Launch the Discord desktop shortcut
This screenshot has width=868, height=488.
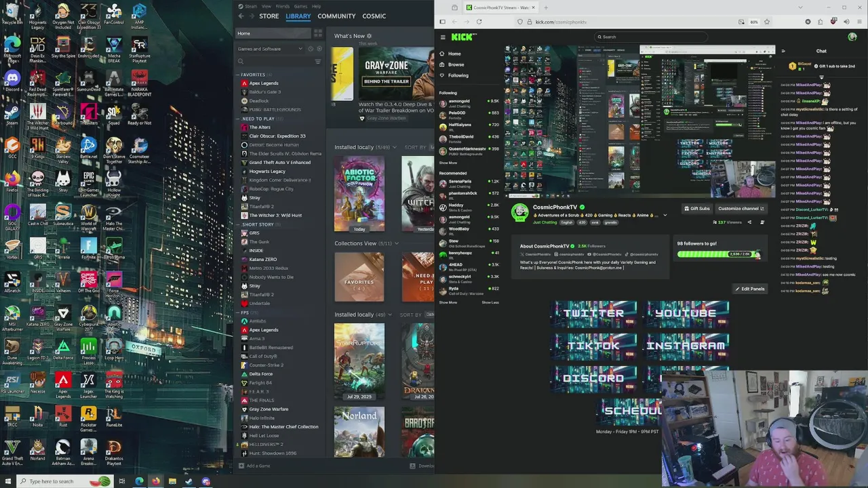point(12,81)
